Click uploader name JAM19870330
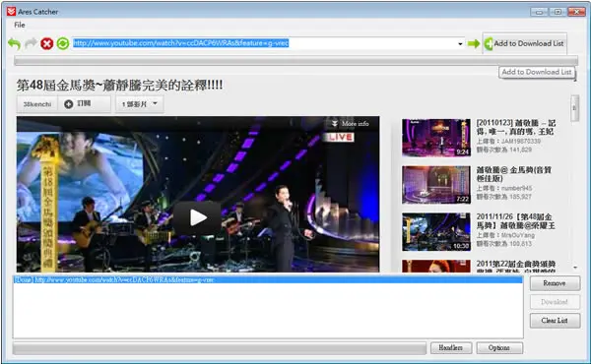Image resolution: width=591 pixels, height=364 pixels. tap(520, 141)
